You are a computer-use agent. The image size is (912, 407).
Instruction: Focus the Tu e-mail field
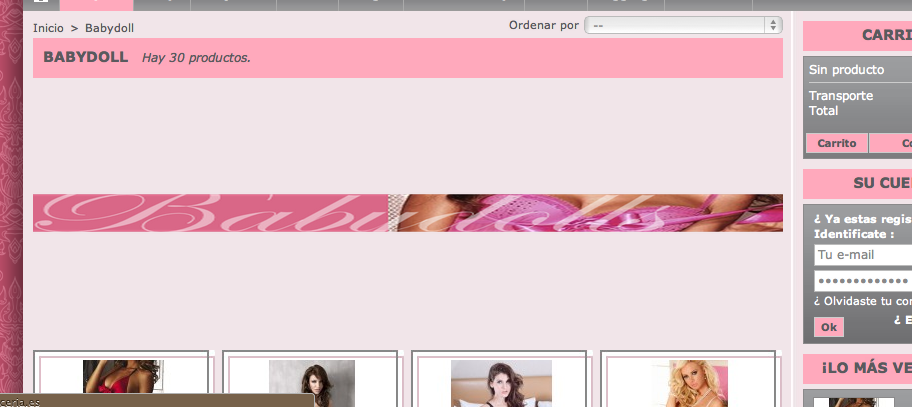pyautogui.click(x=863, y=255)
